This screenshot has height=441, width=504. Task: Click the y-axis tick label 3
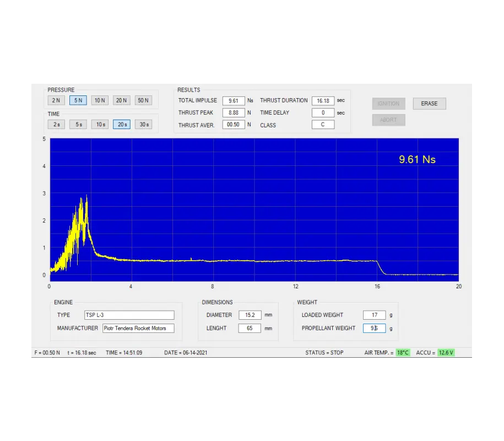click(44, 193)
